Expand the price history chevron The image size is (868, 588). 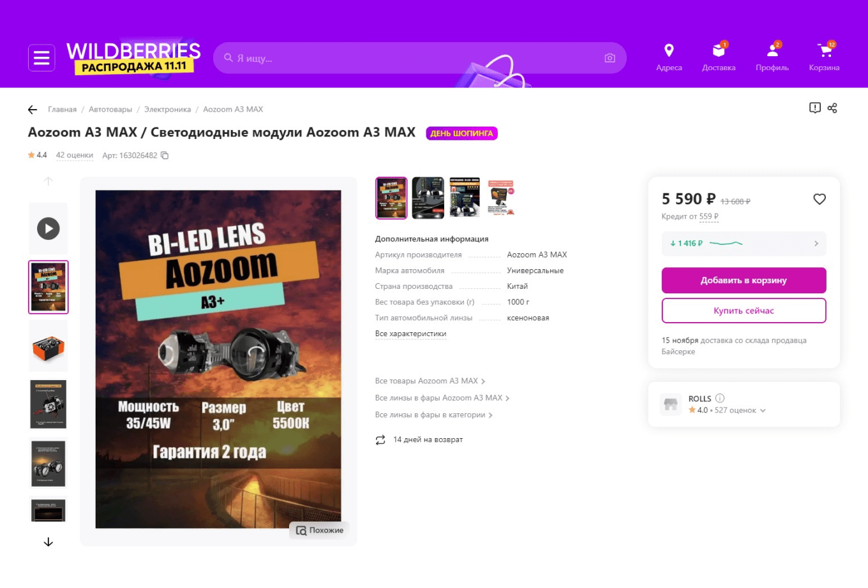tap(816, 244)
